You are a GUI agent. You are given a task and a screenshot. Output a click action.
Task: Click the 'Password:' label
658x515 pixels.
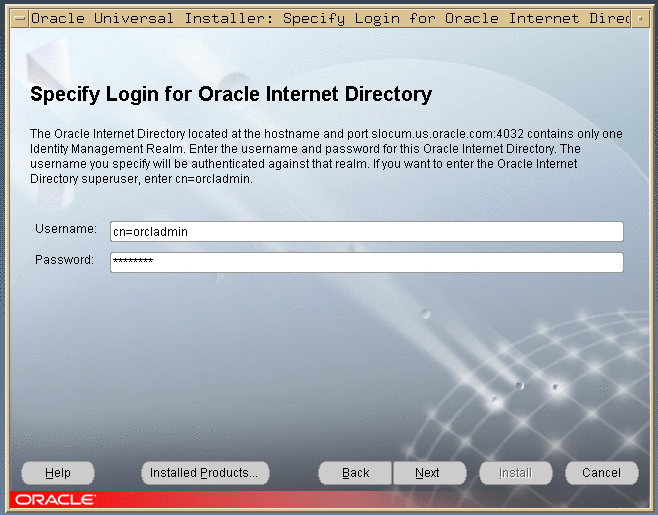(64, 260)
